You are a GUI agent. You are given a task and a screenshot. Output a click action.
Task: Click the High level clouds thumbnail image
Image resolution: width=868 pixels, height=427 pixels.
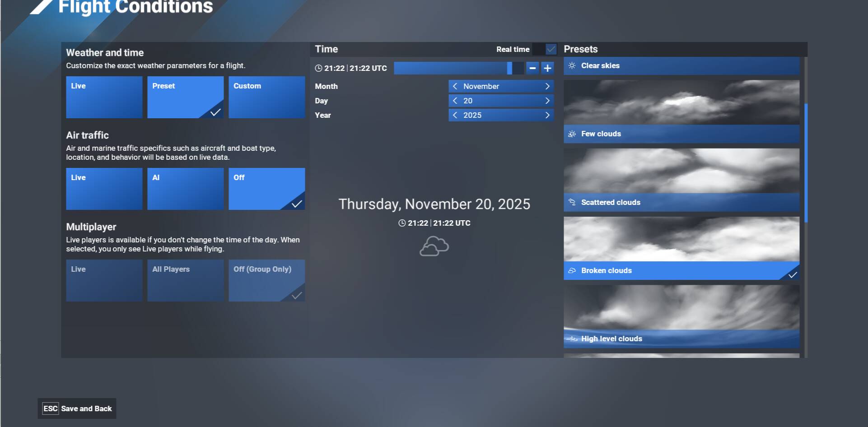(x=681, y=307)
